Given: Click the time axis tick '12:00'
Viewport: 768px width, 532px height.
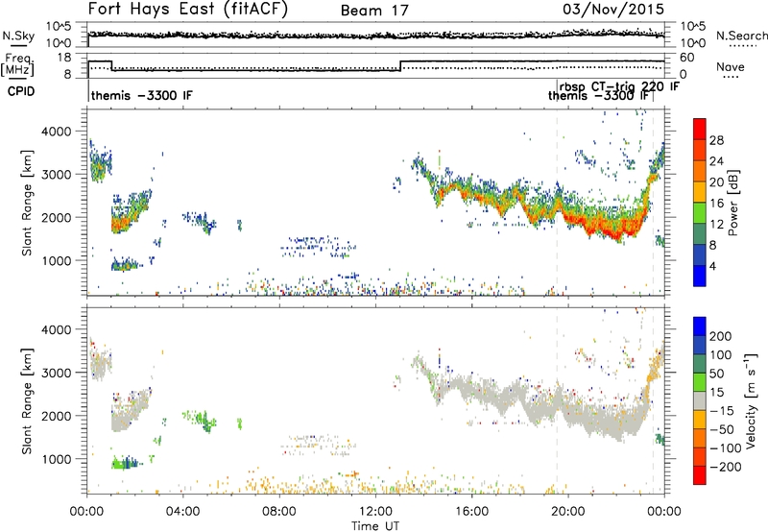Looking at the screenshot, I should [375, 512].
